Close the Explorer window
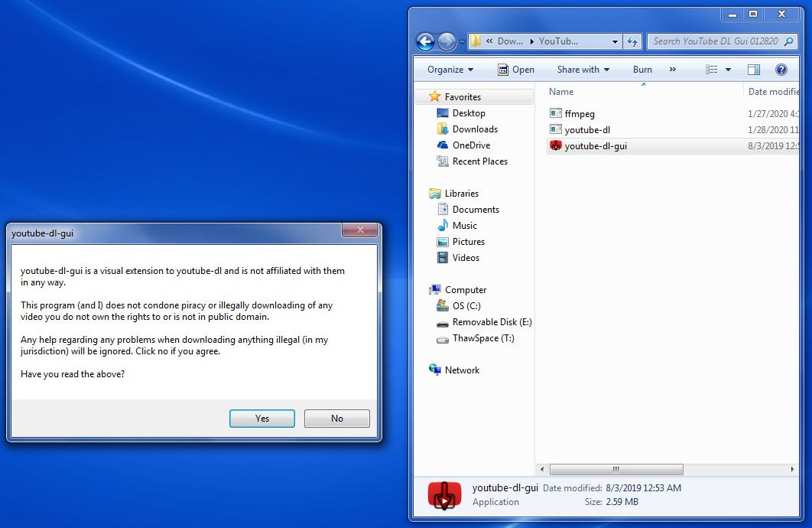Screen dimensions: 812x528 point(782,15)
